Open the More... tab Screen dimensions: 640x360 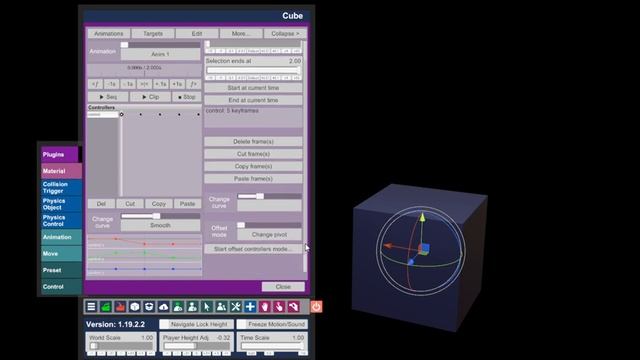coord(241,33)
